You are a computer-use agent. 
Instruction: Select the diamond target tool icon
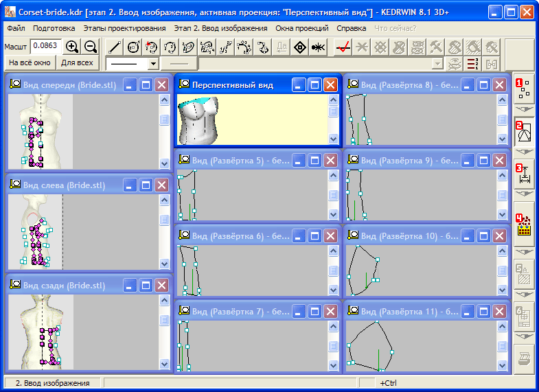tap(300, 47)
